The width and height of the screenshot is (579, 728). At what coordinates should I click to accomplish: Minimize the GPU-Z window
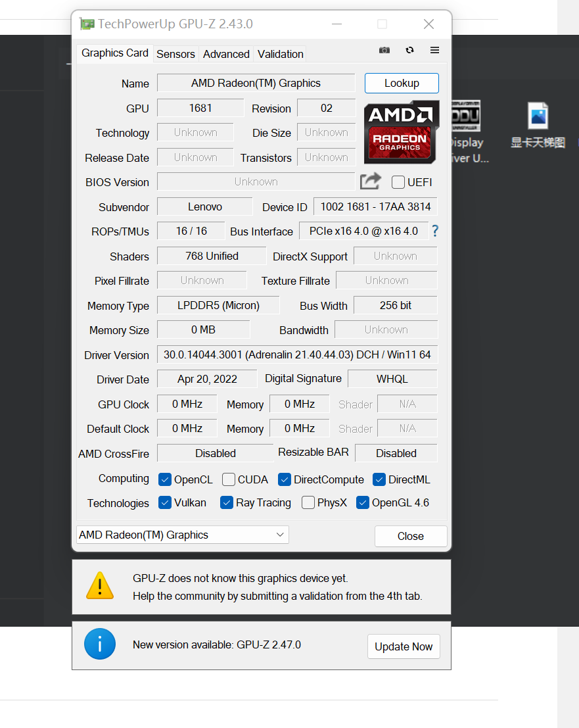pyautogui.click(x=337, y=24)
